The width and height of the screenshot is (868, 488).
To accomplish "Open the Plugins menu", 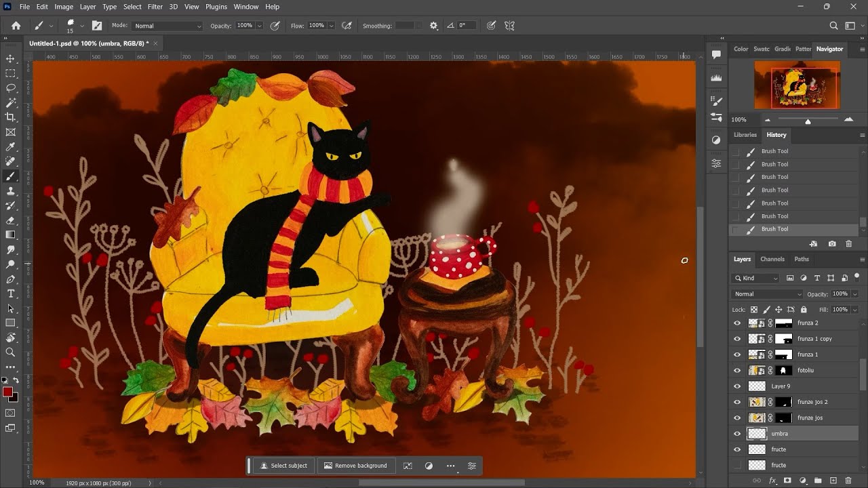I will pos(216,7).
